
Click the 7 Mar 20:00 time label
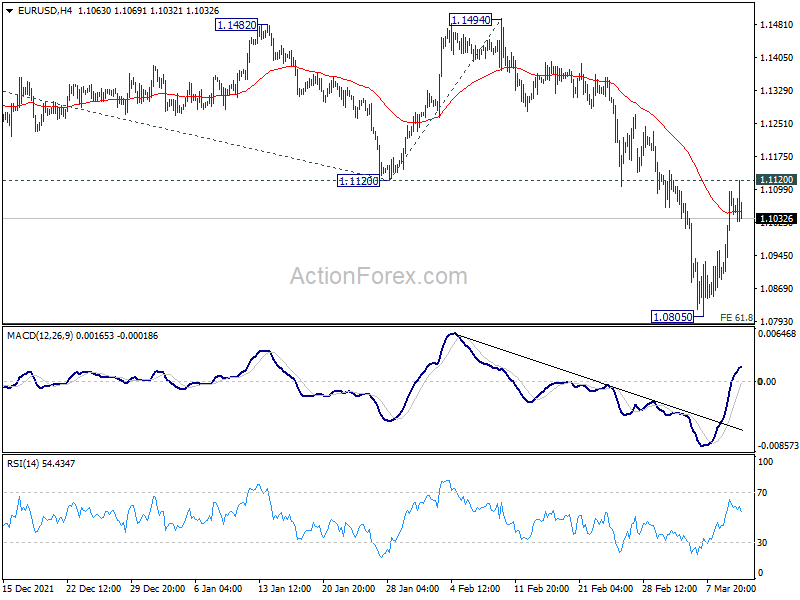pyautogui.click(x=731, y=588)
